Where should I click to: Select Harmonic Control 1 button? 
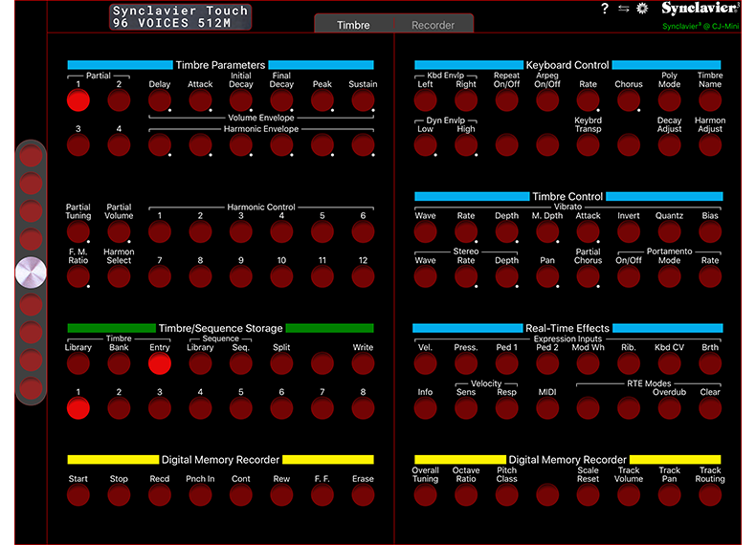(x=160, y=232)
